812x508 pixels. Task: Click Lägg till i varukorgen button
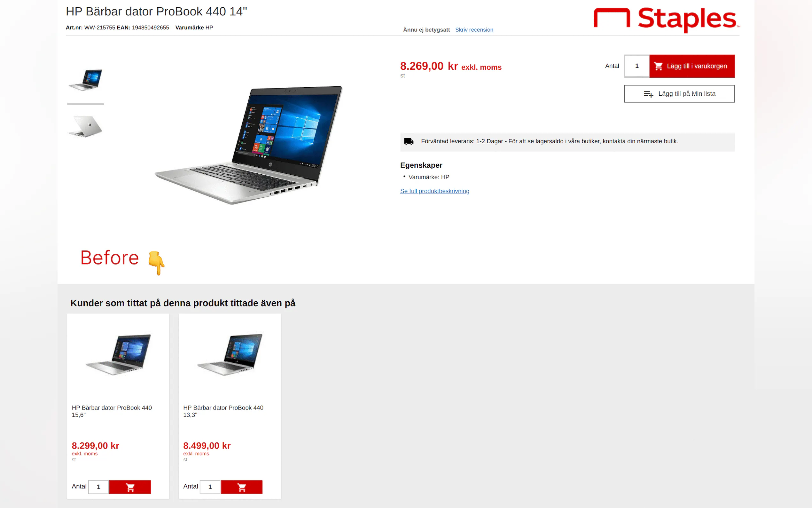click(x=692, y=66)
